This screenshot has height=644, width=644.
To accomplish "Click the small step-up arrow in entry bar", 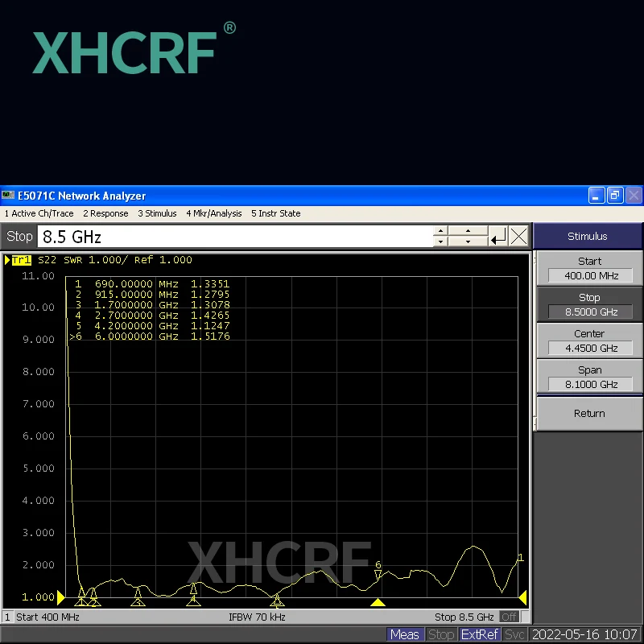I will [x=440, y=231].
